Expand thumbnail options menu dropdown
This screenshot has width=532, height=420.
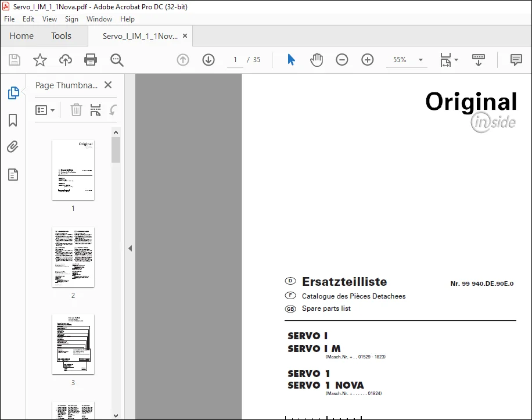pyautogui.click(x=45, y=110)
